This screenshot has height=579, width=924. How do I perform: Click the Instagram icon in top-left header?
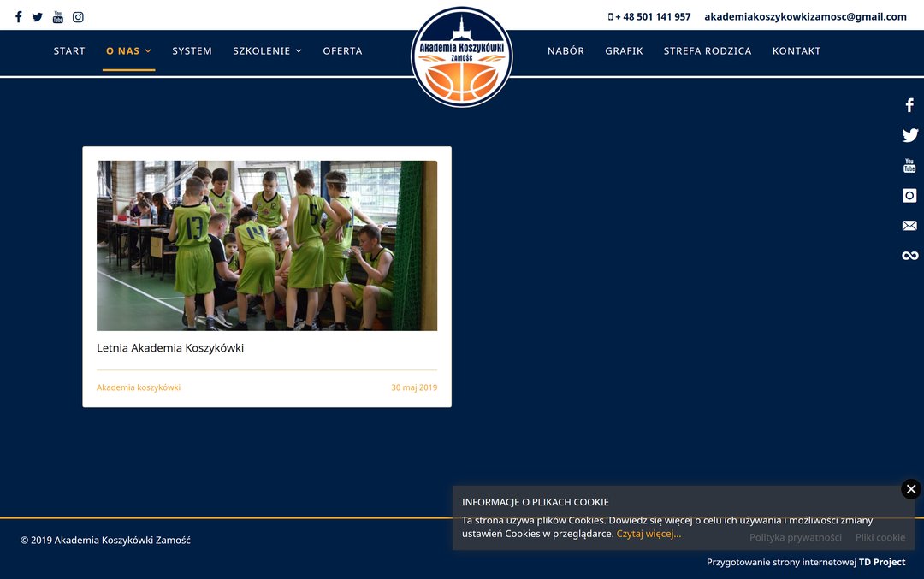[x=78, y=17]
